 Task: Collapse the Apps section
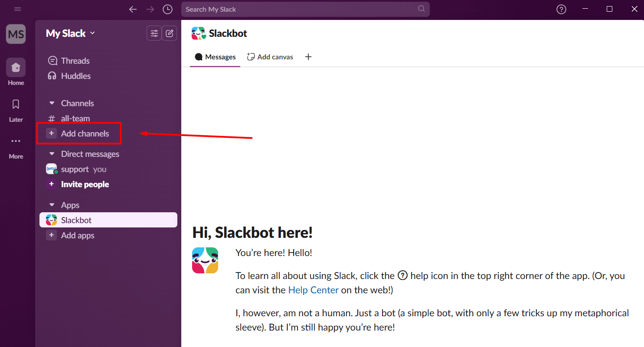coord(52,205)
